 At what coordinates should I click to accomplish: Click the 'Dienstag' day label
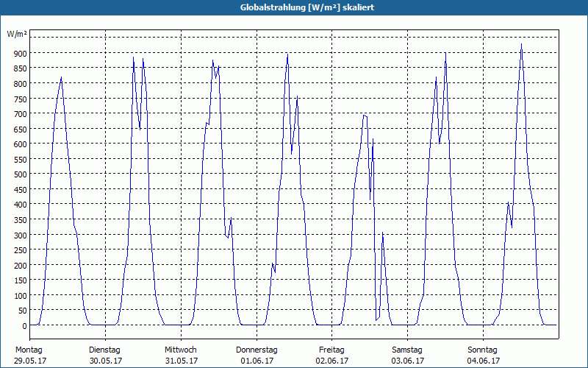click(x=104, y=350)
